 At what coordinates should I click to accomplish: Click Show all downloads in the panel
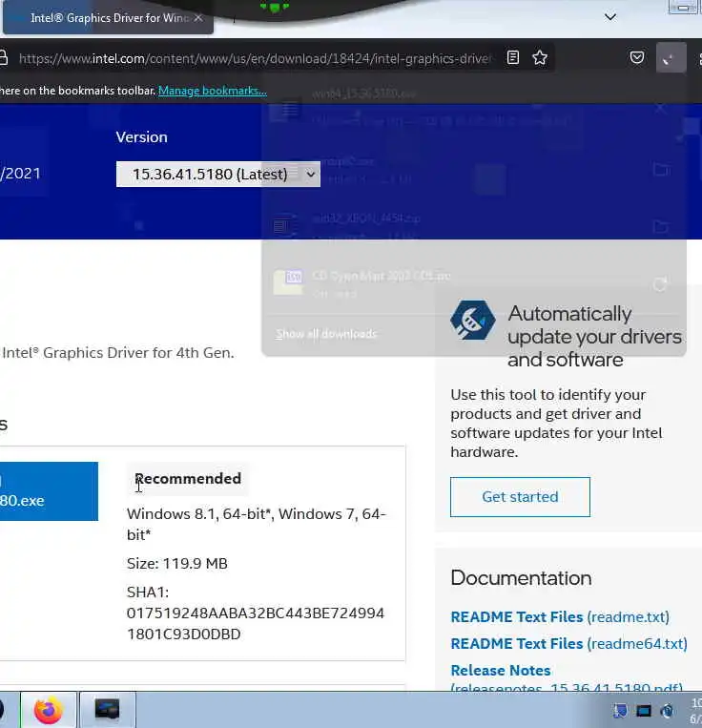pyautogui.click(x=326, y=334)
